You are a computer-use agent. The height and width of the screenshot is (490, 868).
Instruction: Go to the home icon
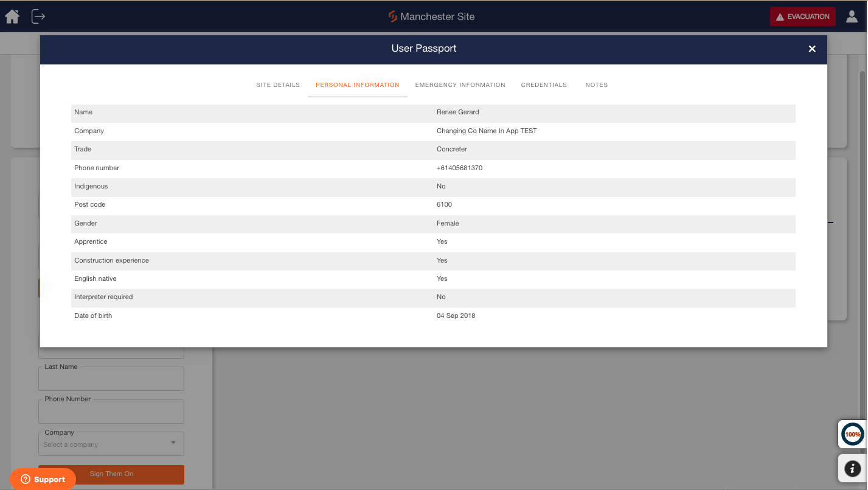click(12, 16)
